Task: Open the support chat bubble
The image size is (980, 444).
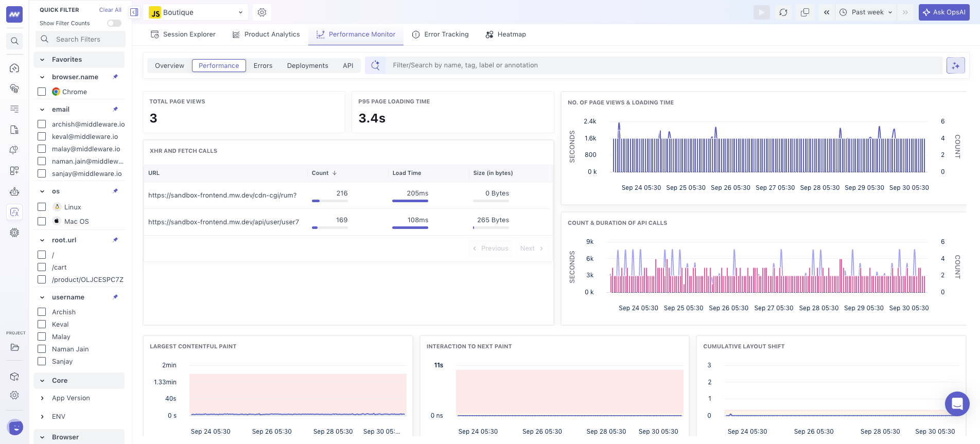Action: click(x=957, y=404)
